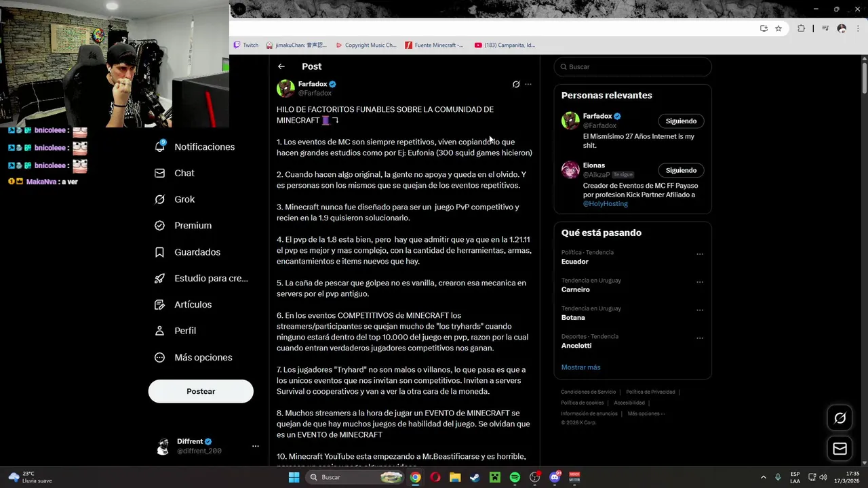Open Condiciones de Servicio footer link

point(588,392)
